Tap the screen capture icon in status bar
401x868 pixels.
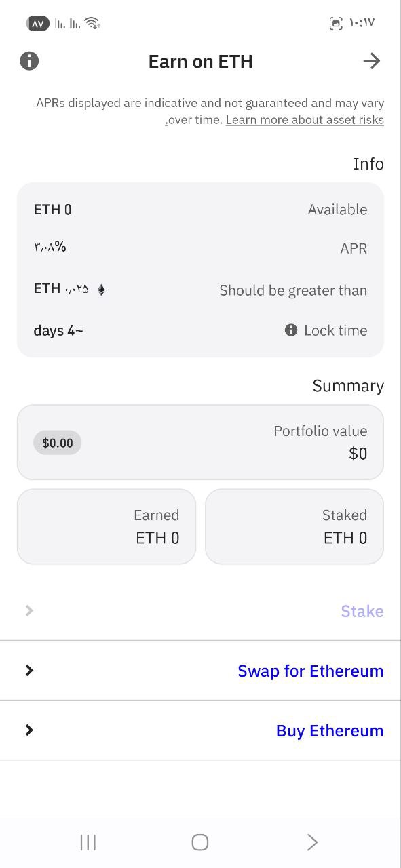[x=336, y=24]
